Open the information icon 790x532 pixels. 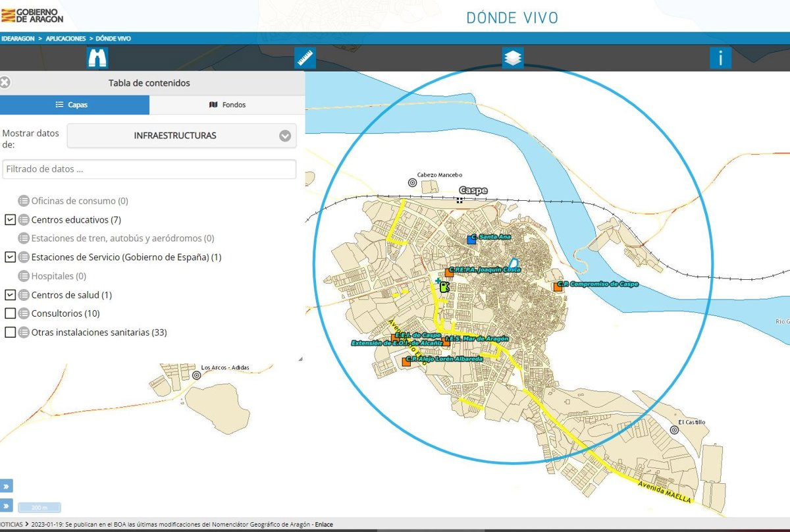[x=720, y=58]
